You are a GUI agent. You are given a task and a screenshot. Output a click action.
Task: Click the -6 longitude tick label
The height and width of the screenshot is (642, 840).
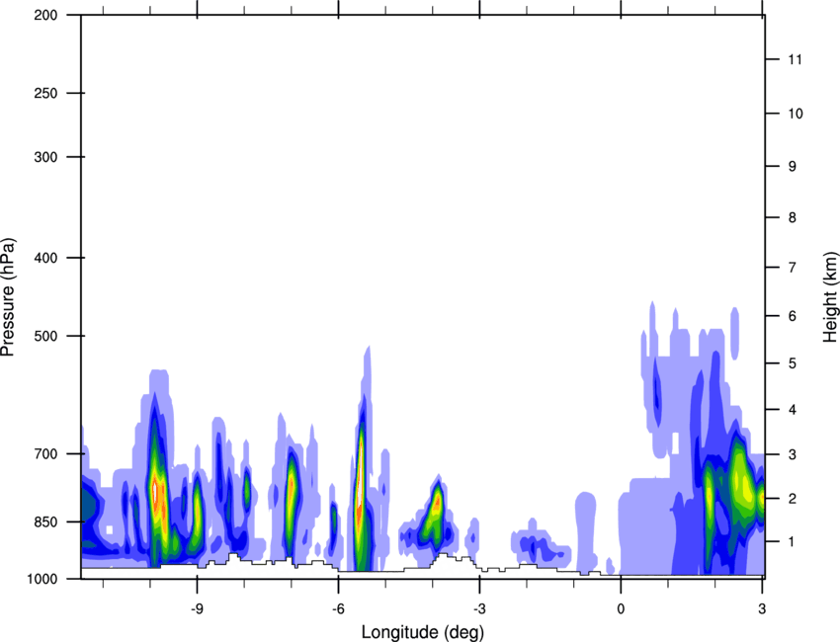coord(338,608)
